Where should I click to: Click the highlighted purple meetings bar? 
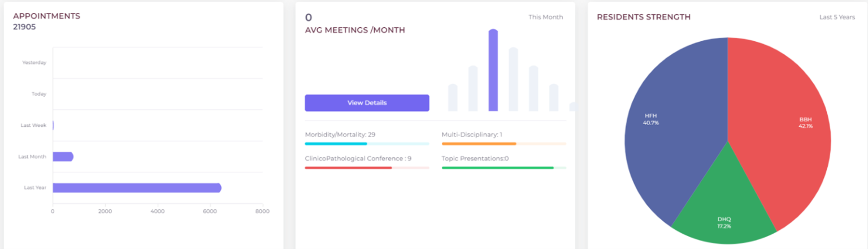pyautogui.click(x=493, y=70)
